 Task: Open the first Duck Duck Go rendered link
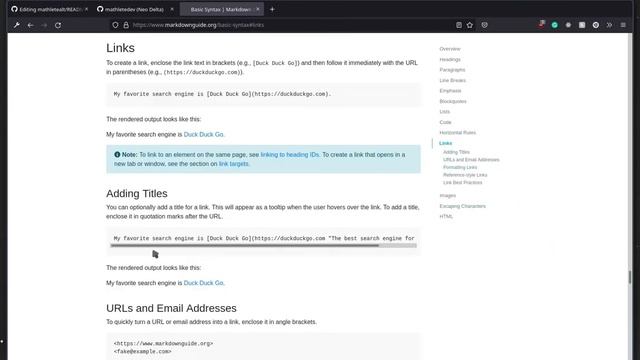203,134
